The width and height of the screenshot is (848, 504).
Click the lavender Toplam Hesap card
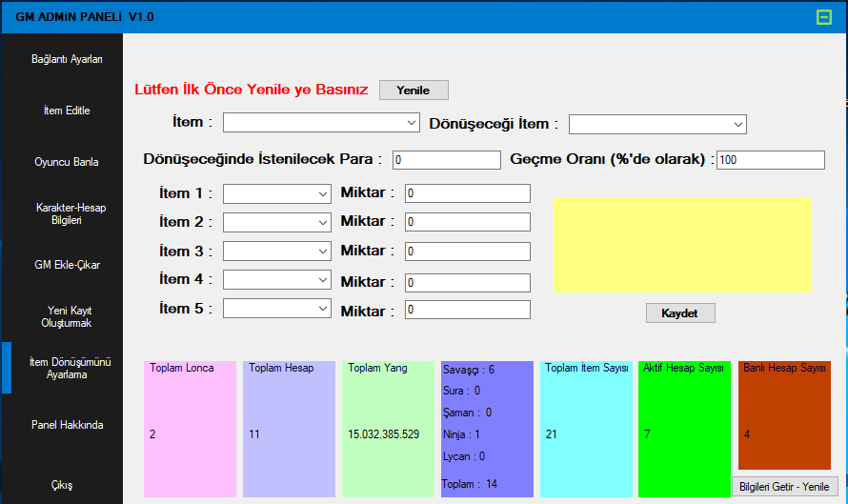pos(289,429)
